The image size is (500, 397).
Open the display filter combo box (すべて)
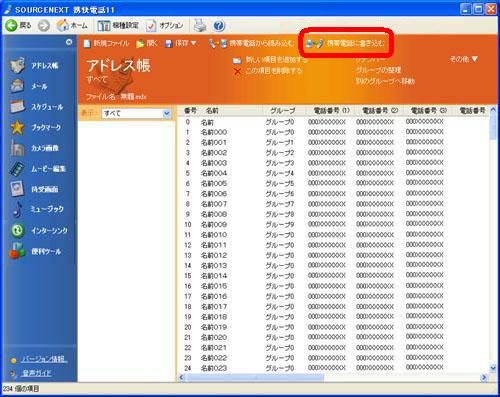[x=136, y=113]
